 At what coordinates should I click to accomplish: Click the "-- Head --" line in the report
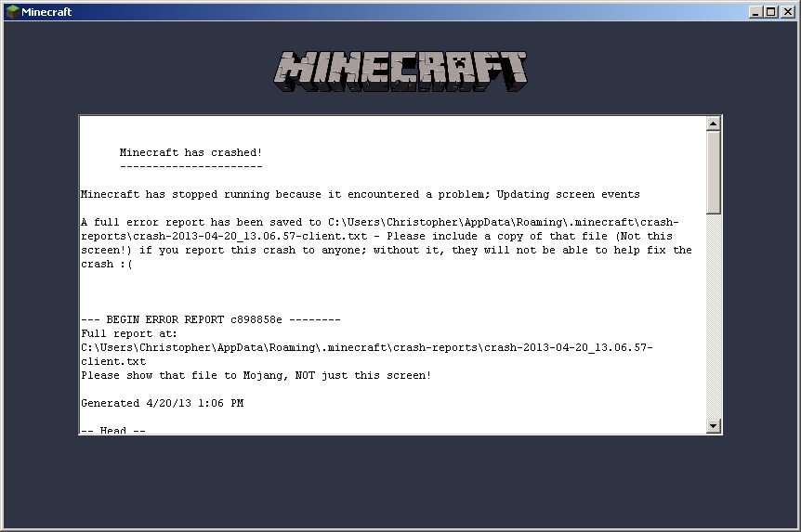pyautogui.click(x=113, y=430)
